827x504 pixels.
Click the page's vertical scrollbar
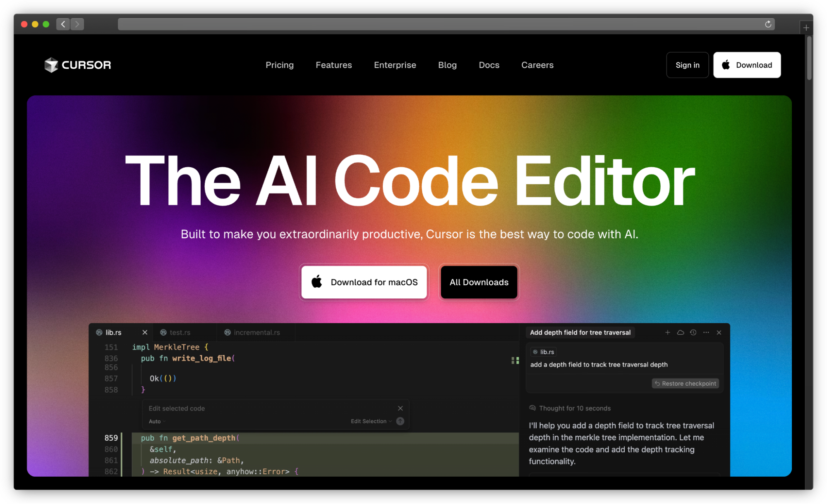pos(809,58)
